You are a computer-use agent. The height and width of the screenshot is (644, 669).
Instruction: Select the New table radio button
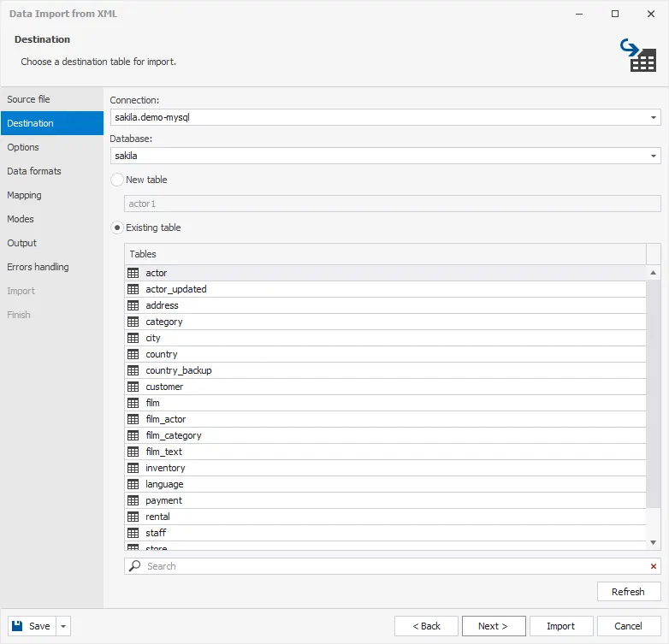click(117, 180)
